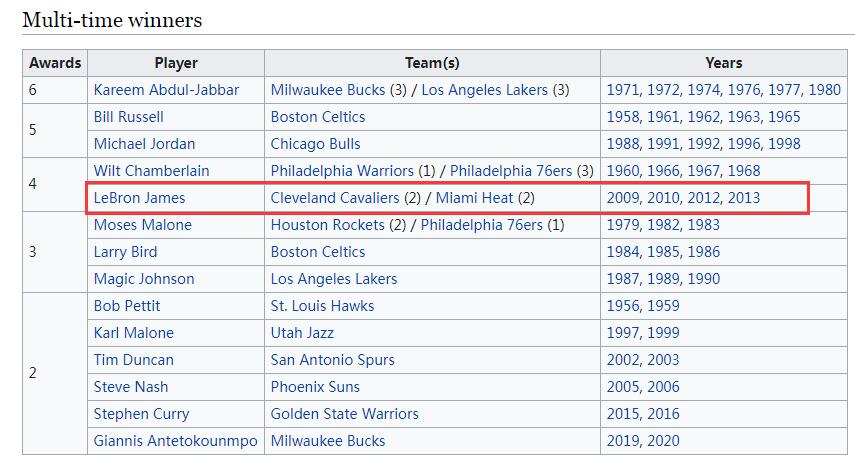Screen dimensions: 855x462
Task: Click the 2013 year link for LeBron
Action: [744, 198]
